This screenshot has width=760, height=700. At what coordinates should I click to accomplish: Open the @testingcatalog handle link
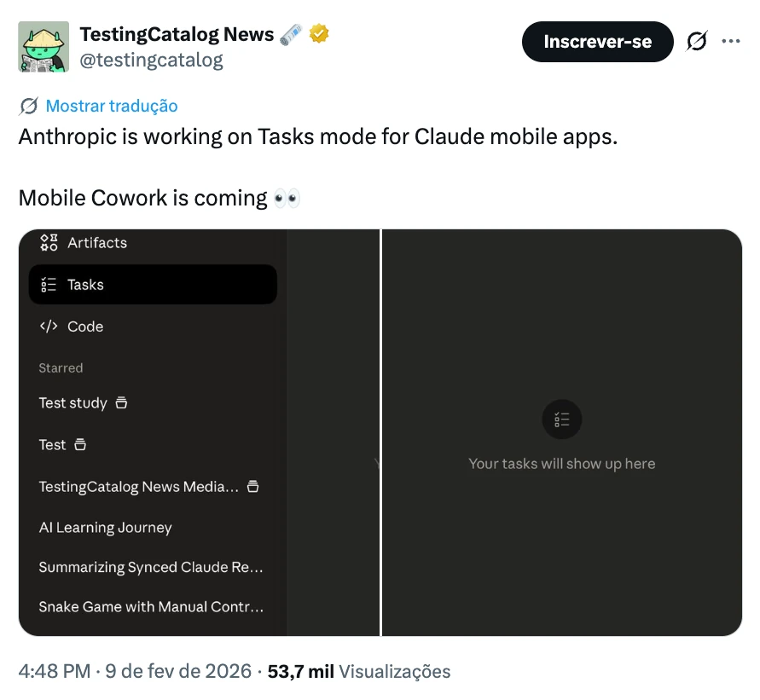coord(151,60)
